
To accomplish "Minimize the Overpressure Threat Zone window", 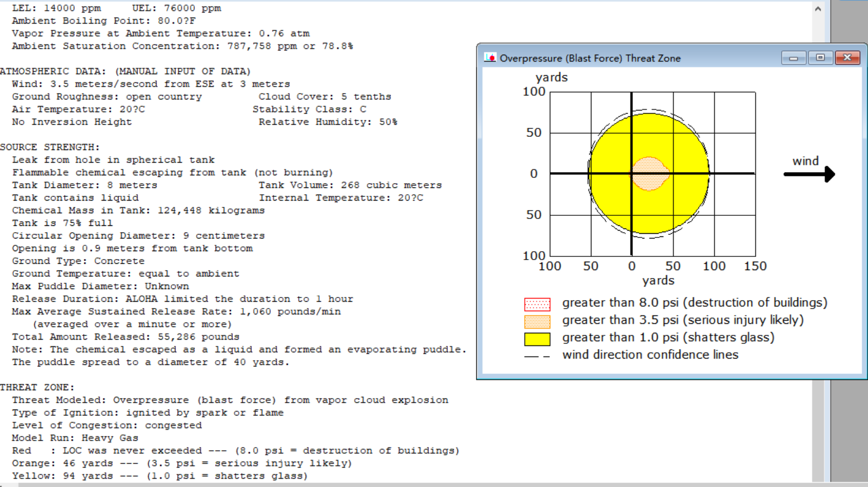I will click(x=794, y=57).
